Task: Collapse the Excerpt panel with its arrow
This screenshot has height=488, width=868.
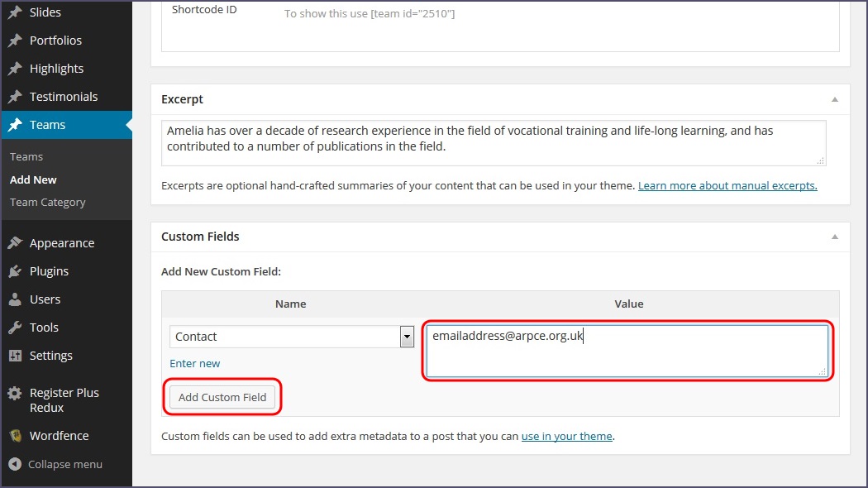Action: tap(835, 99)
